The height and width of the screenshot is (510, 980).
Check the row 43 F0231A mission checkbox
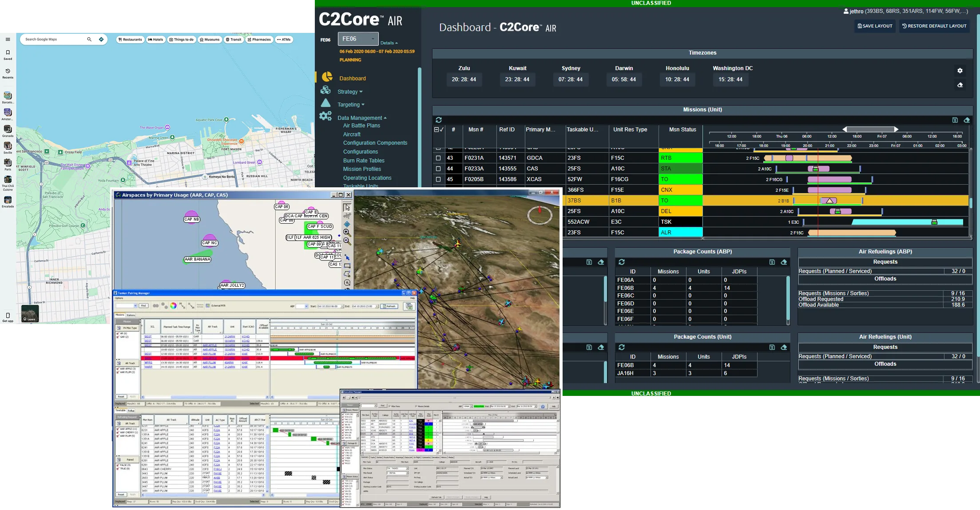[x=438, y=158]
